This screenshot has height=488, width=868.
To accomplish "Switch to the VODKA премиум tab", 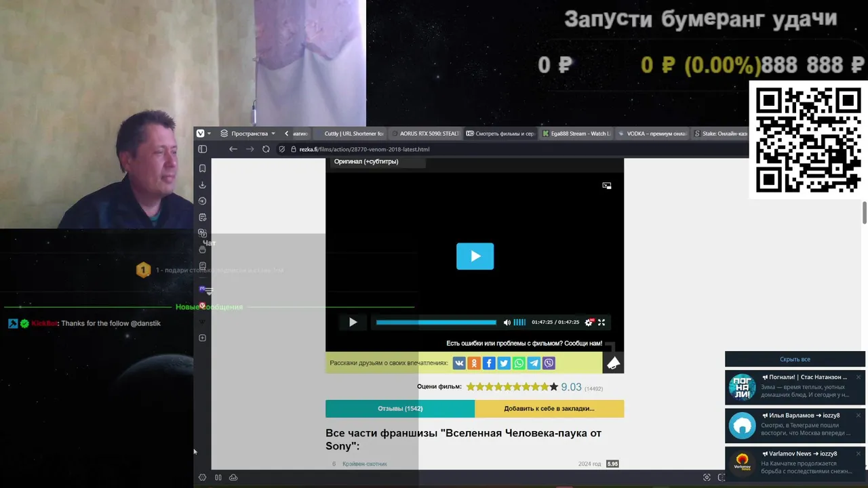I will pos(652,134).
